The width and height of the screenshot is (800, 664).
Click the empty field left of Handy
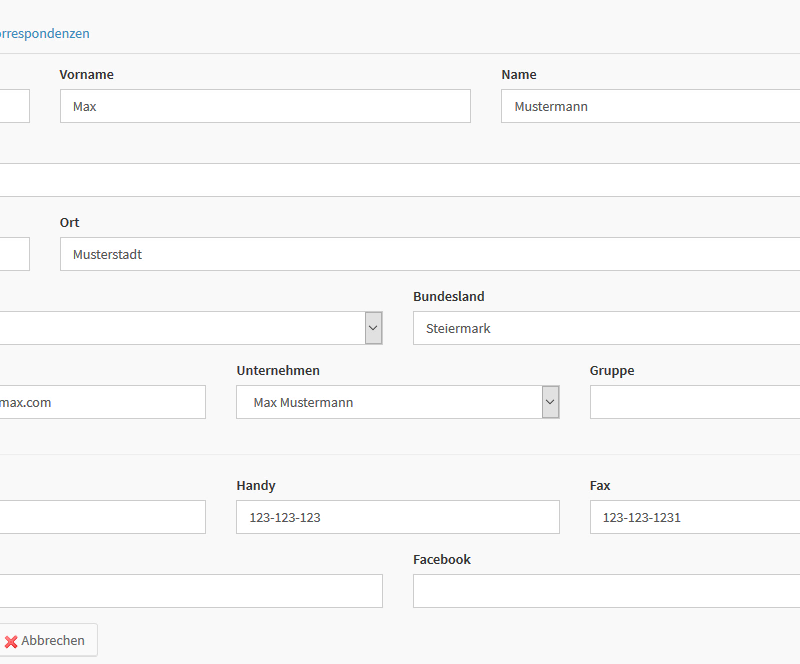point(100,517)
